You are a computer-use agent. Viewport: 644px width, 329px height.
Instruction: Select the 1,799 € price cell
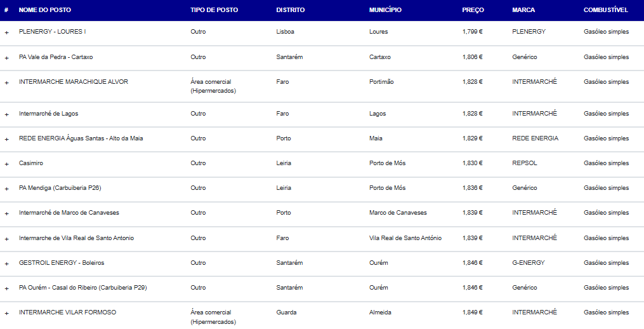click(472, 32)
